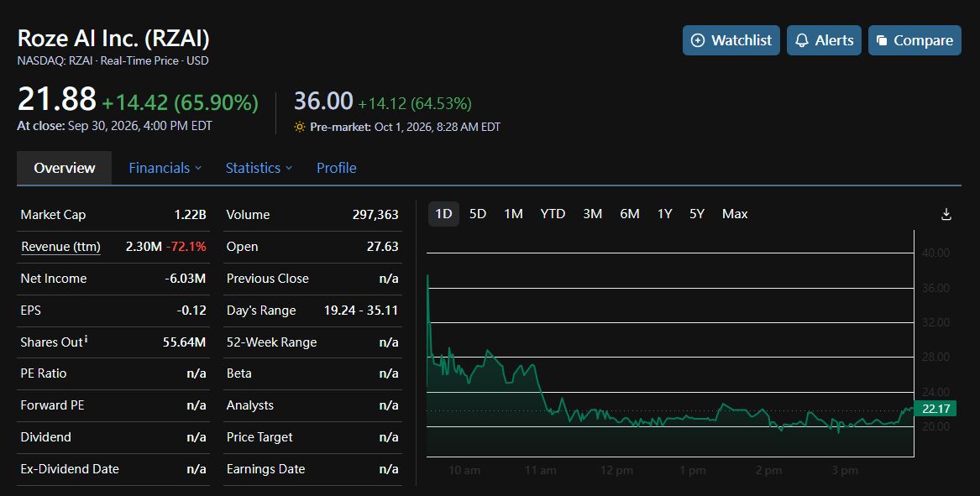Click the +14.42 (65.90%) change figure

180,102
